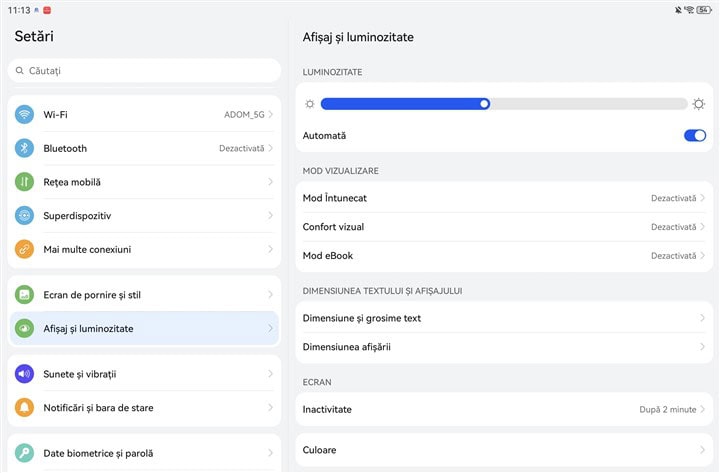The image size is (720, 473).
Task: Open Bluetooth settings entry
Action: click(x=144, y=148)
